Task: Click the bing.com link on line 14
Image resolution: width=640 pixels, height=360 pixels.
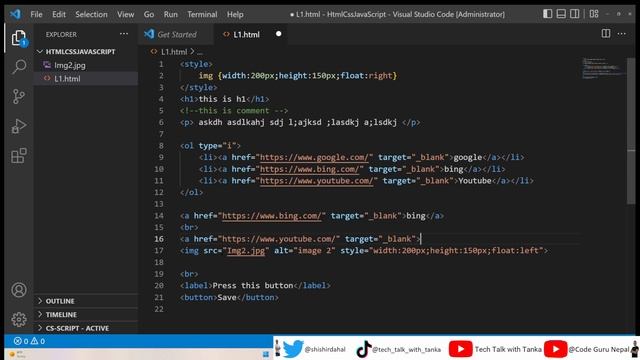Action: [272, 216]
